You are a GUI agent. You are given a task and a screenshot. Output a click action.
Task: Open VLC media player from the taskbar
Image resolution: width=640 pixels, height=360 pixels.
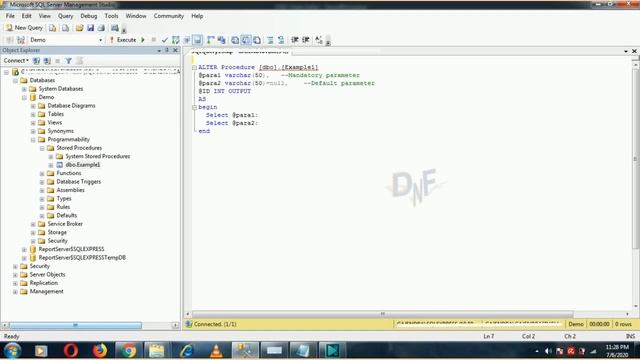216,351
